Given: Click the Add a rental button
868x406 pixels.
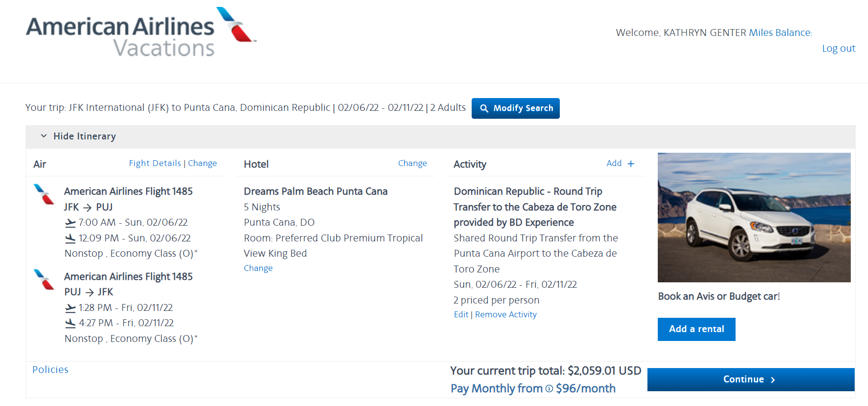Looking at the screenshot, I should coord(696,329).
